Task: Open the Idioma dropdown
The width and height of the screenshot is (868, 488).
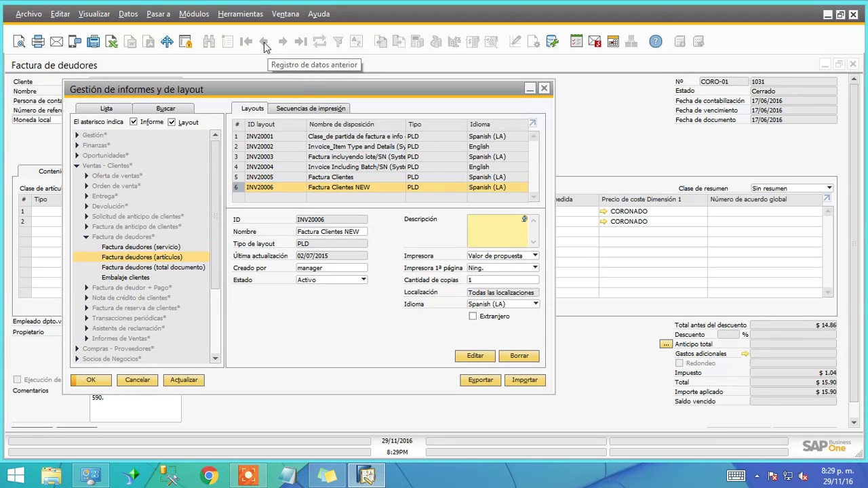Action: click(x=535, y=304)
